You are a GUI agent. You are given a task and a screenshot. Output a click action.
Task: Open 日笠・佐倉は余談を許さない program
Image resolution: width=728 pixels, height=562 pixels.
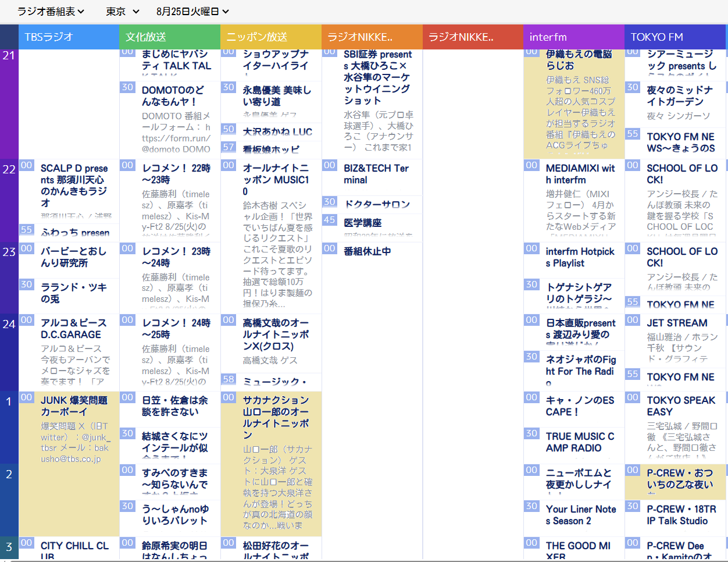[x=170, y=409]
